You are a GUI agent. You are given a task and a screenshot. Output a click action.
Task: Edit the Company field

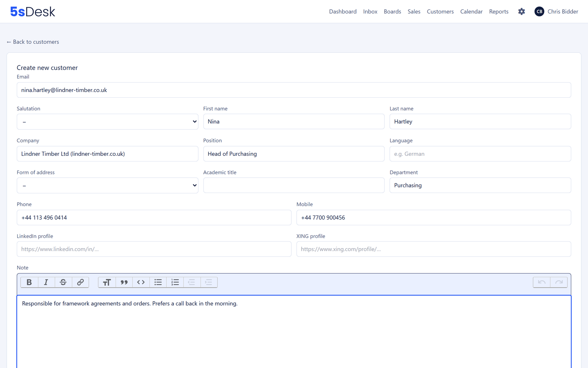pyautogui.click(x=107, y=154)
